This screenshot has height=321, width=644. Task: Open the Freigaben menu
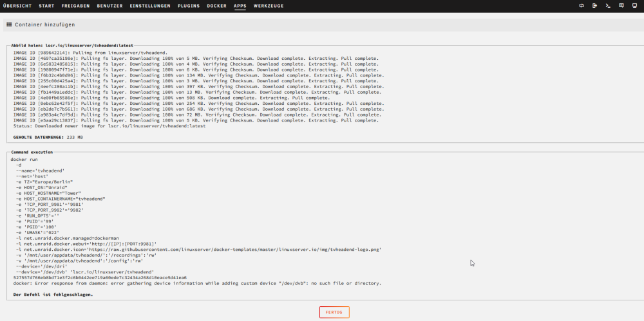click(75, 6)
